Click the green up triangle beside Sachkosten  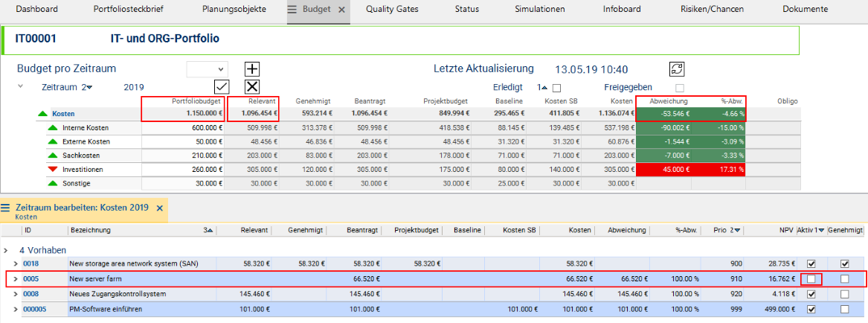(52, 156)
